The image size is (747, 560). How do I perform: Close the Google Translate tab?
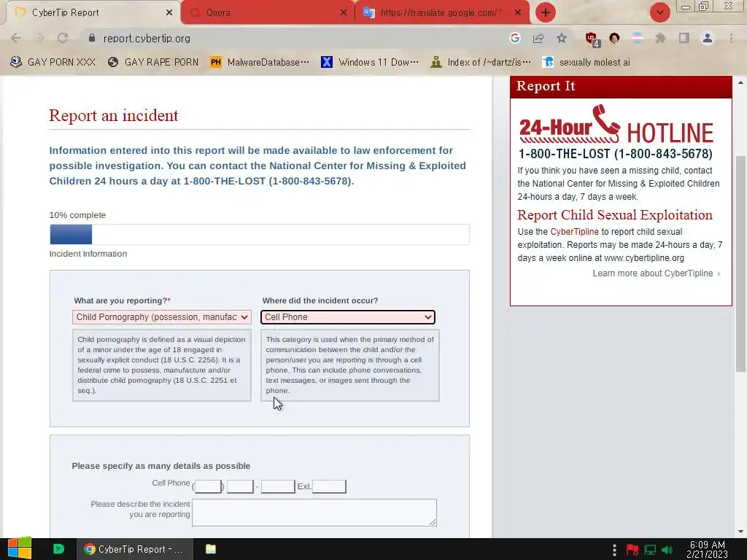(518, 13)
